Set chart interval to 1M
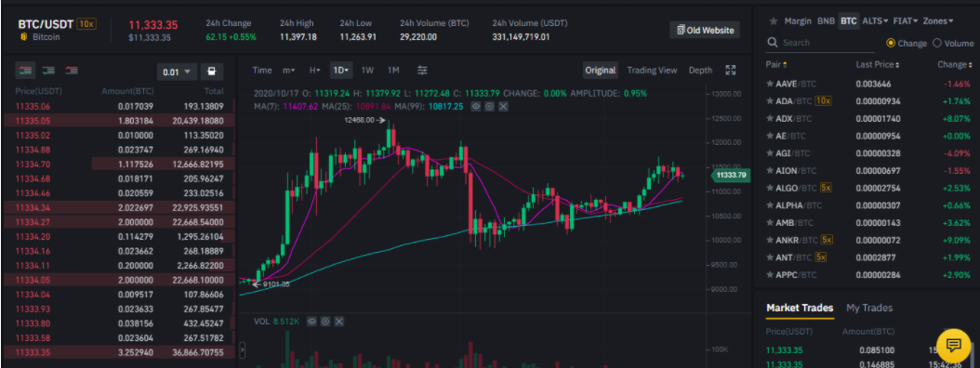The image size is (980, 368). (x=393, y=71)
